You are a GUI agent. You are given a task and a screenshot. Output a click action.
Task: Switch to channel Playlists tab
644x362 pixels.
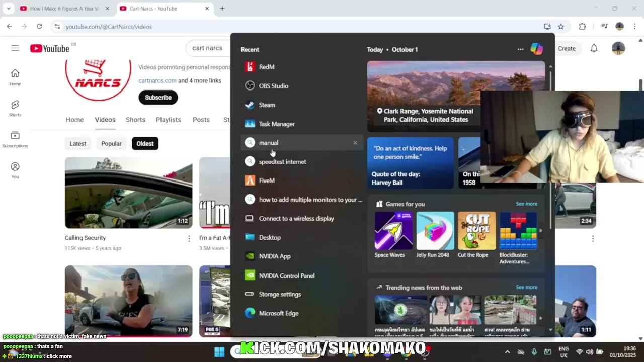(x=168, y=120)
